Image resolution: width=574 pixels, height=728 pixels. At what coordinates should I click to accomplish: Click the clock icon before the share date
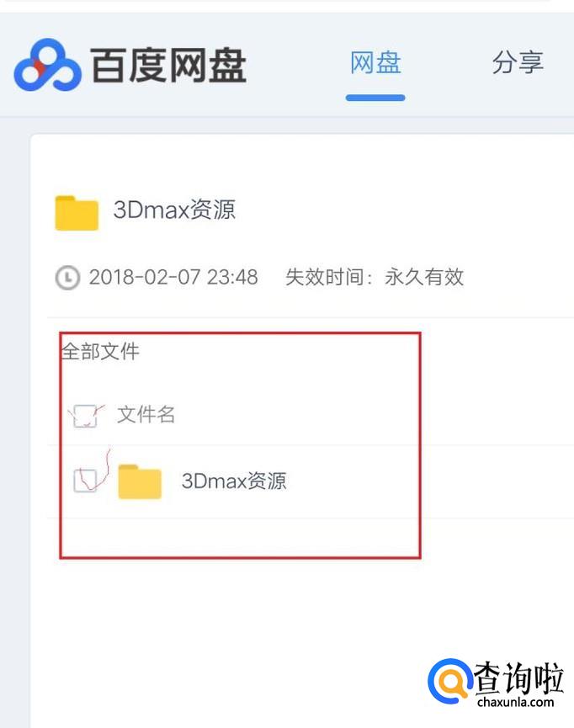pyautogui.click(x=68, y=278)
